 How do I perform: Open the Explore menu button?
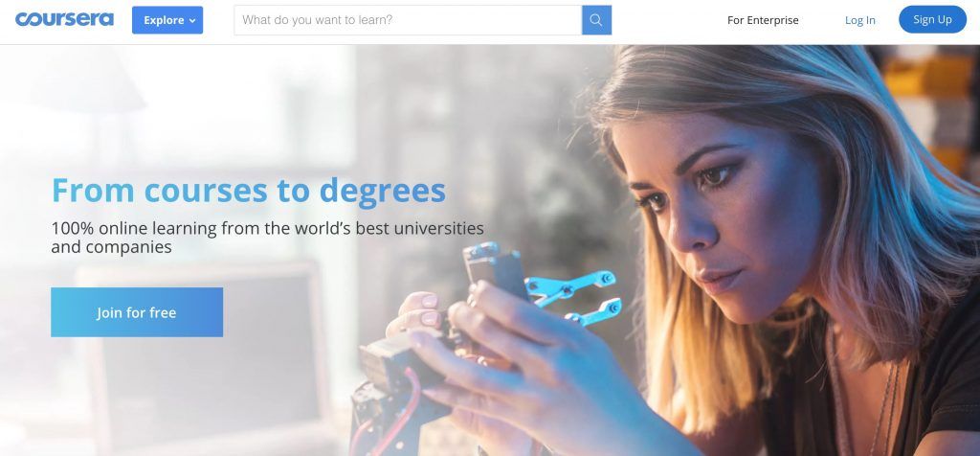167,20
